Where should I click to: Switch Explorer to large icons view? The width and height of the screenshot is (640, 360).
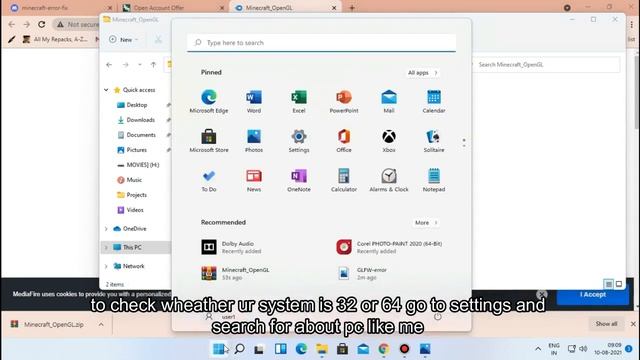[619, 284]
